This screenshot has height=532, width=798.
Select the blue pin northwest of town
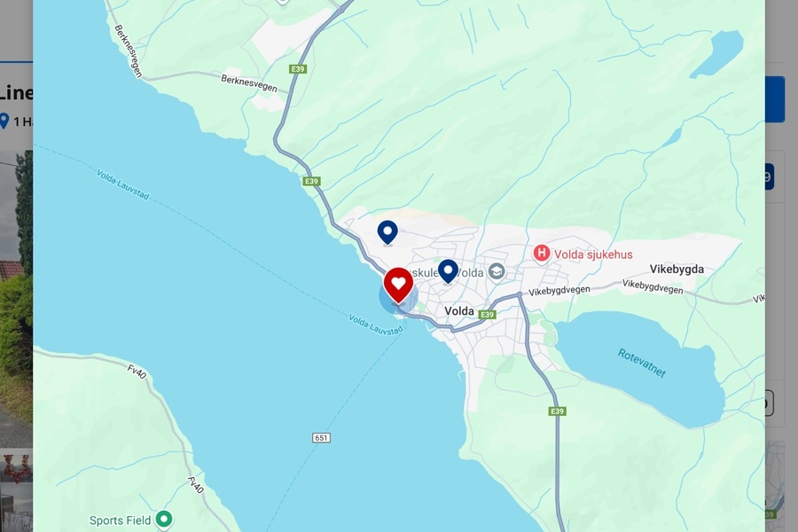click(x=387, y=232)
